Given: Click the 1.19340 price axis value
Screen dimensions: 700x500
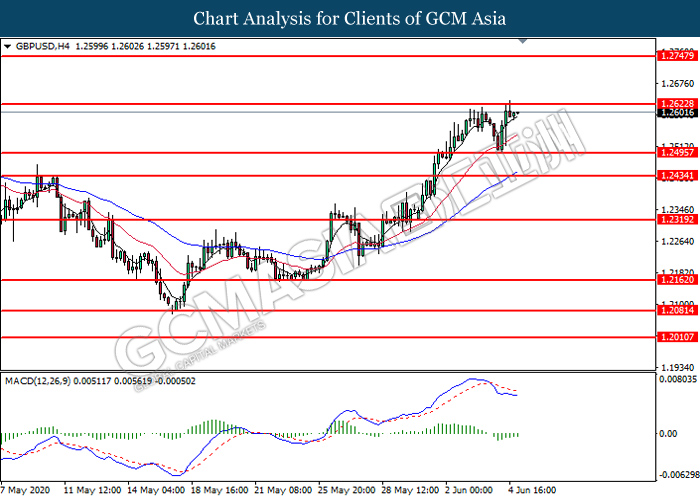Looking at the screenshot, I should pos(678,368).
